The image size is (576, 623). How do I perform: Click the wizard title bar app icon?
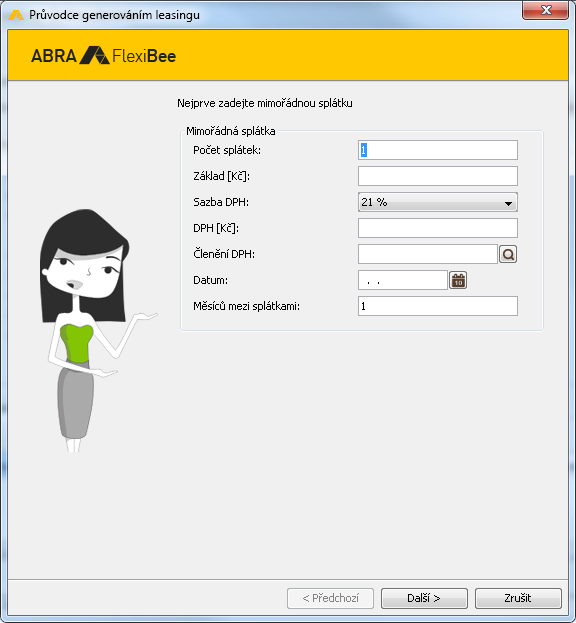[16, 15]
